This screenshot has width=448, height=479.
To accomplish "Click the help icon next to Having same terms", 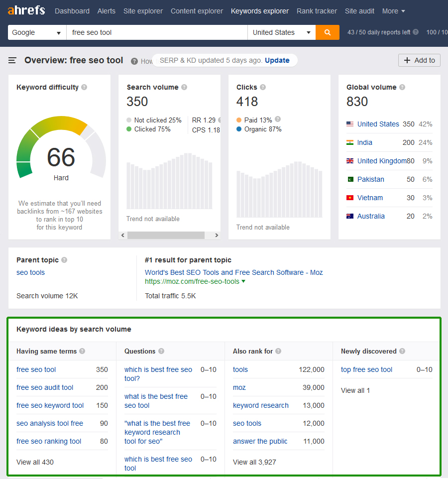I will (x=82, y=351).
